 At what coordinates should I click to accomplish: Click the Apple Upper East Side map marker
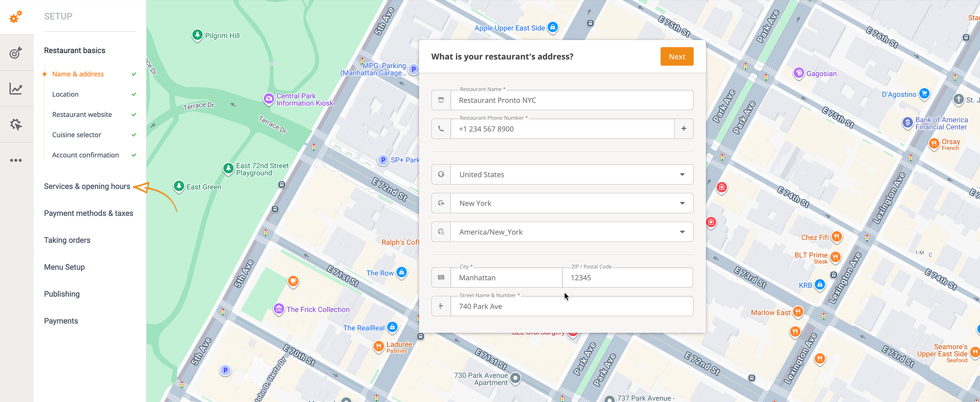pos(553,27)
